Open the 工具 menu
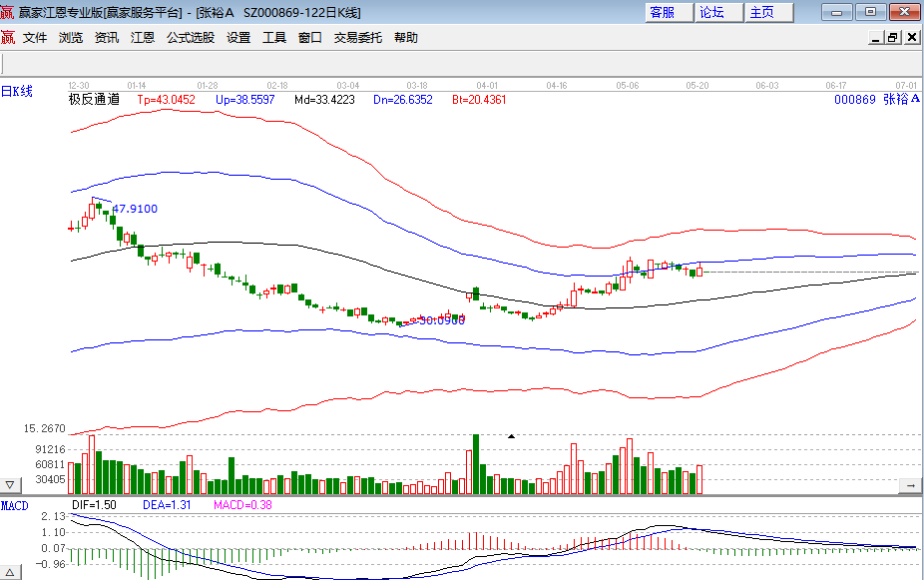 point(274,38)
